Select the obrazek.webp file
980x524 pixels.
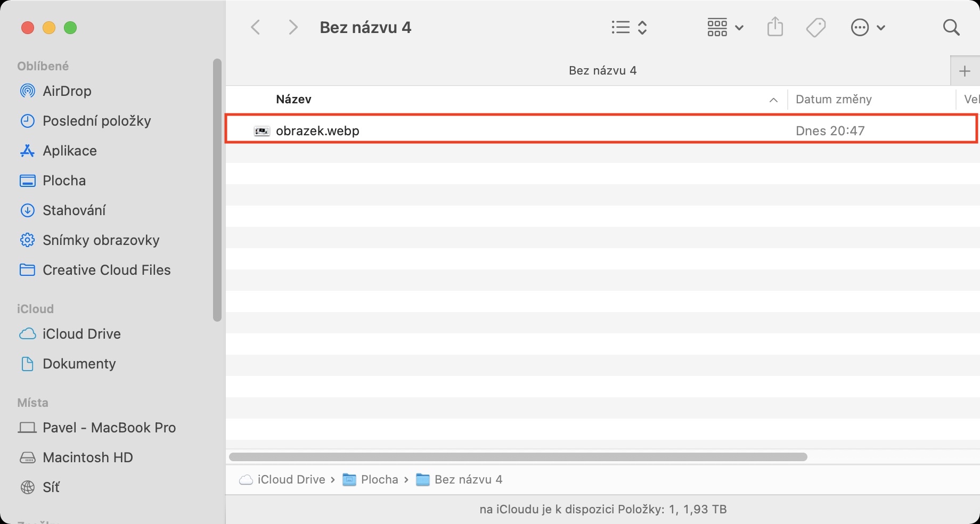317,131
